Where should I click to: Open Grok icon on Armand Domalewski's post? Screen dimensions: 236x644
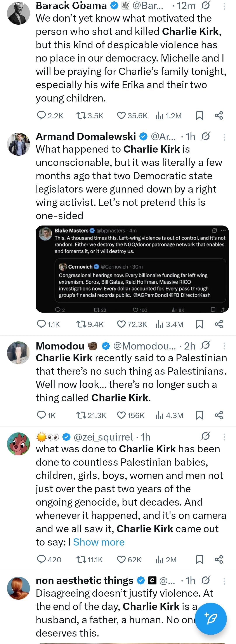click(x=205, y=136)
